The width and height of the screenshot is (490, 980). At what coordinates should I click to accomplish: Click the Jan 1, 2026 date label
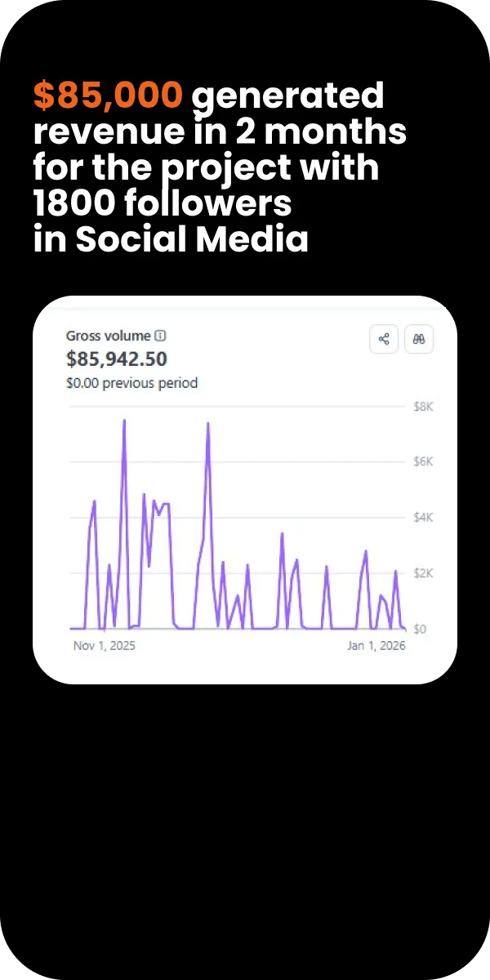click(x=376, y=645)
